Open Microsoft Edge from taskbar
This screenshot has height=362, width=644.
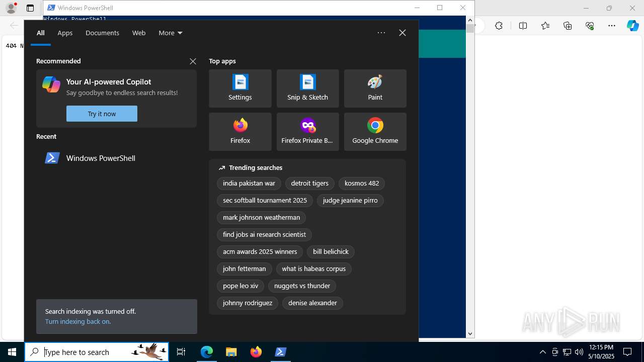pyautogui.click(x=207, y=352)
